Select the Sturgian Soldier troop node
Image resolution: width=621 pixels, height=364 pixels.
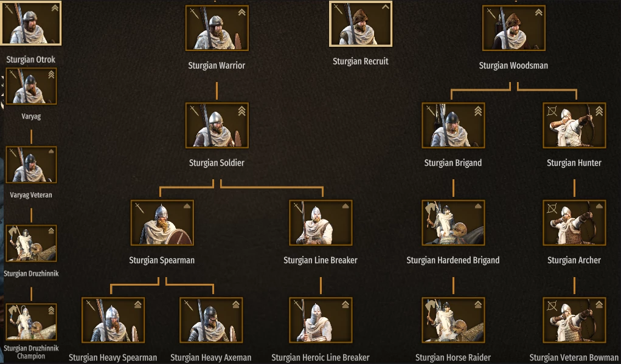coord(217,125)
